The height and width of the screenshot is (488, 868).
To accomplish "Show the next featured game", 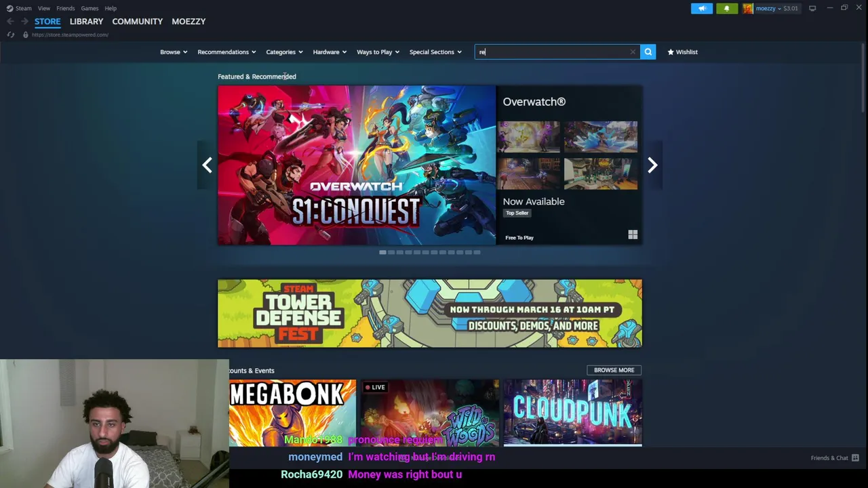I will point(652,165).
